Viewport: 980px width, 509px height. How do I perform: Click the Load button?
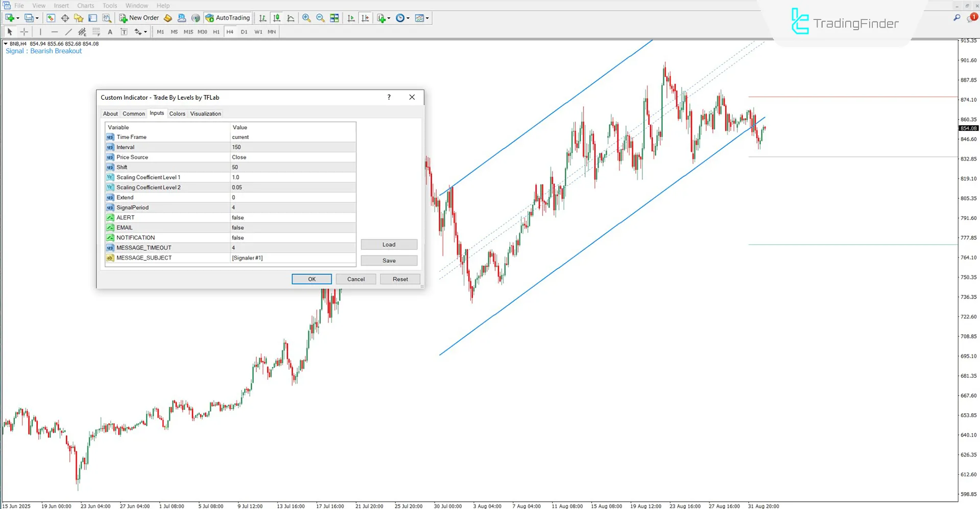[x=389, y=244]
